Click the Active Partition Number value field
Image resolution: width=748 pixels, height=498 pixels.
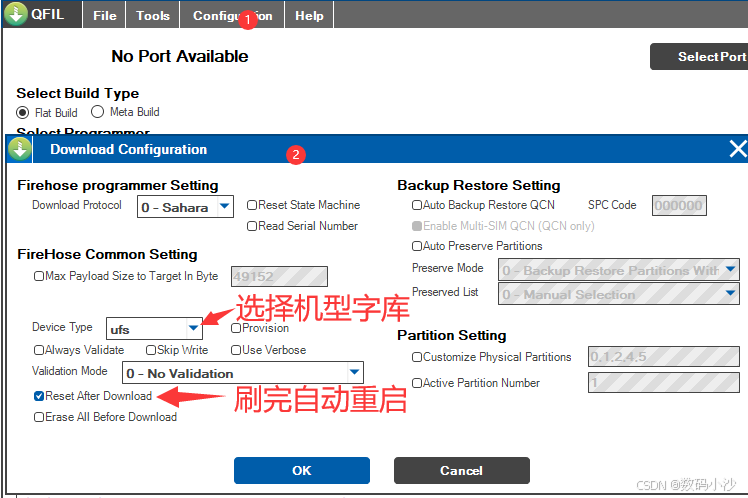tap(664, 383)
